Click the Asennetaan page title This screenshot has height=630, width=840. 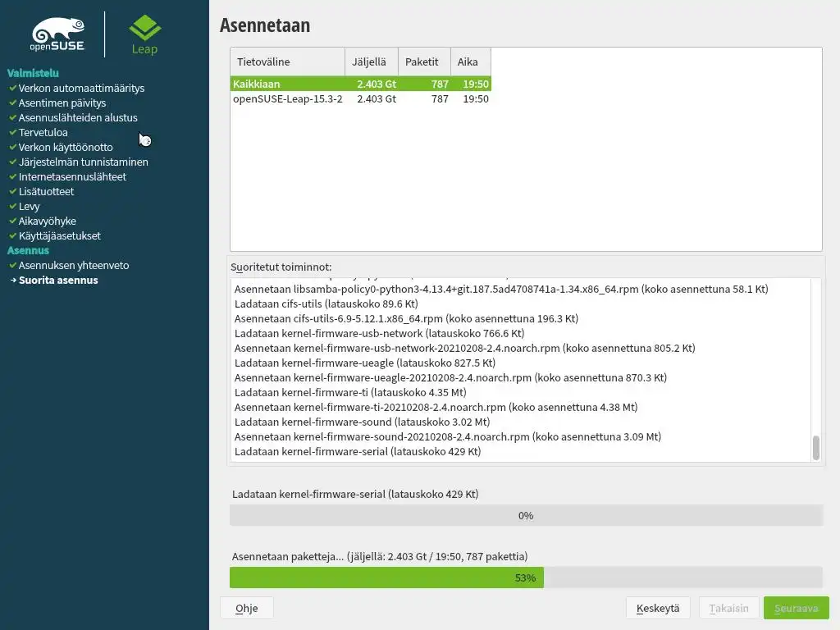coord(265,25)
